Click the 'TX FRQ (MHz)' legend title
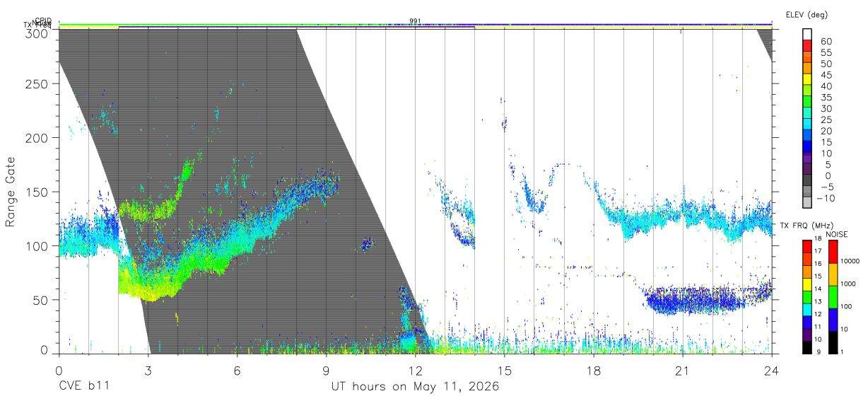868x401 pixels. [x=805, y=226]
